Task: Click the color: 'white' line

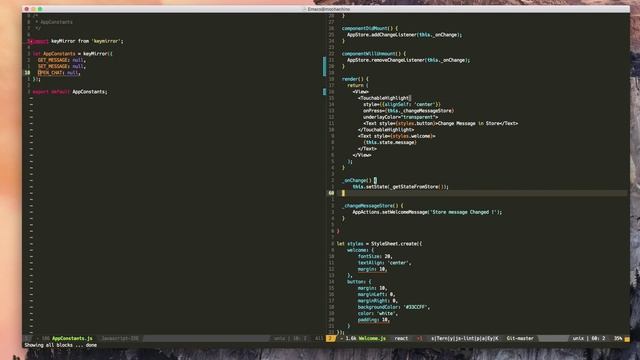Action: 378,313
